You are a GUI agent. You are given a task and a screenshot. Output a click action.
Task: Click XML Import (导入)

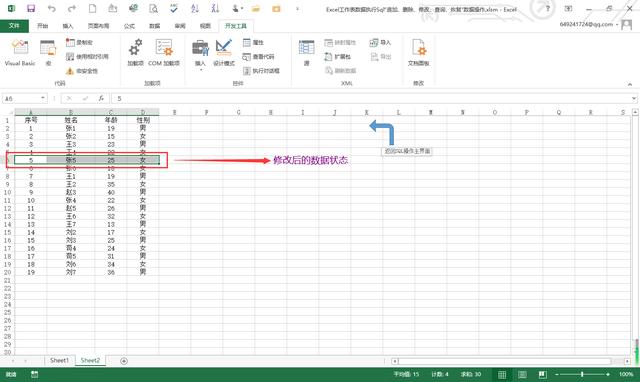[380, 42]
